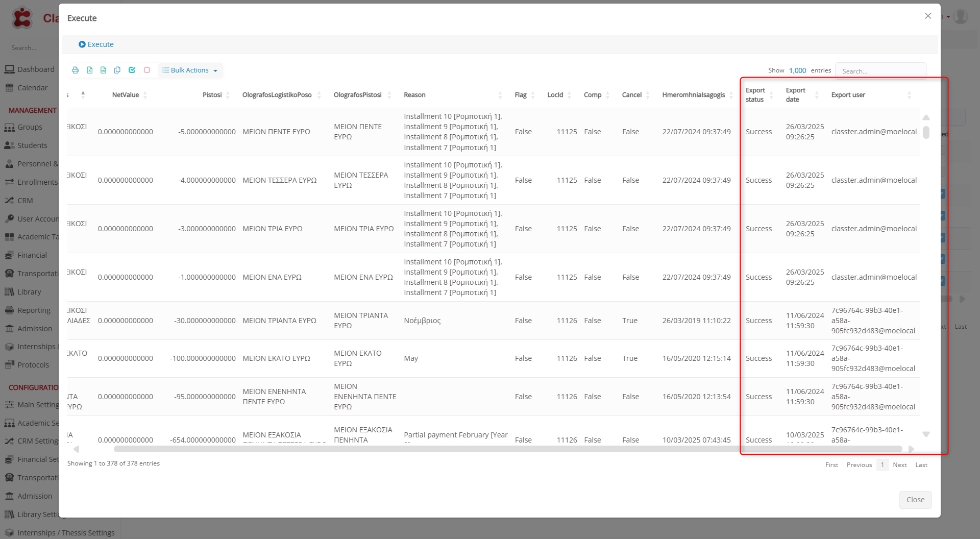
Task: Open Internships / Thessis Settings in sidebar
Action: point(66,533)
